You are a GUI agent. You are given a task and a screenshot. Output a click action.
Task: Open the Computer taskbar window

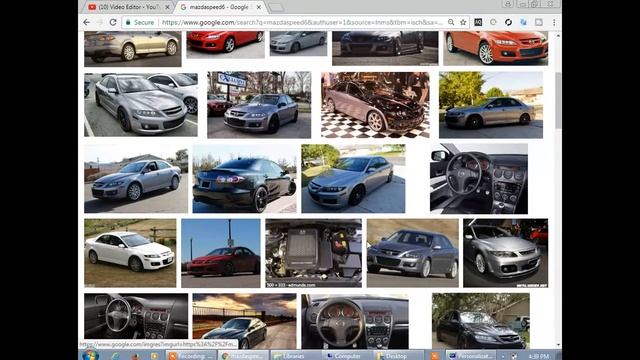pos(347,356)
